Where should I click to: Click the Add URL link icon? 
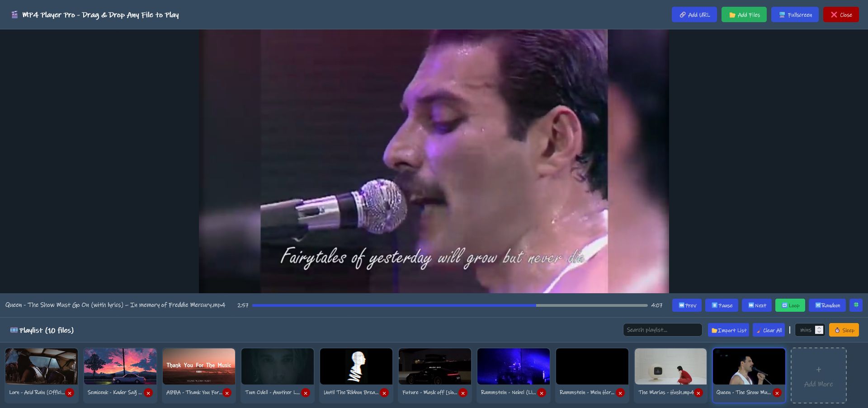click(x=683, y=14)
